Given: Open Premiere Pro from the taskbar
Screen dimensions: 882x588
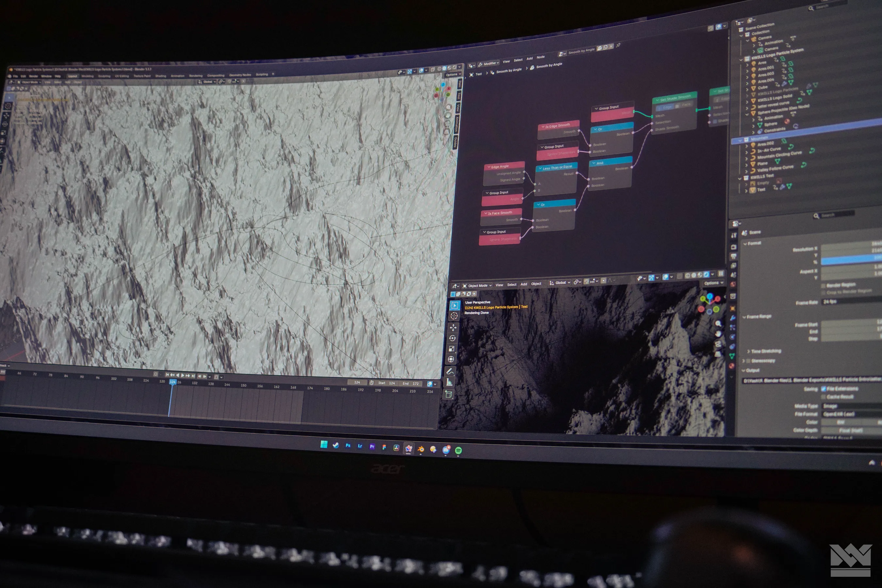Looking at the screenshot, I should (372, 446).
